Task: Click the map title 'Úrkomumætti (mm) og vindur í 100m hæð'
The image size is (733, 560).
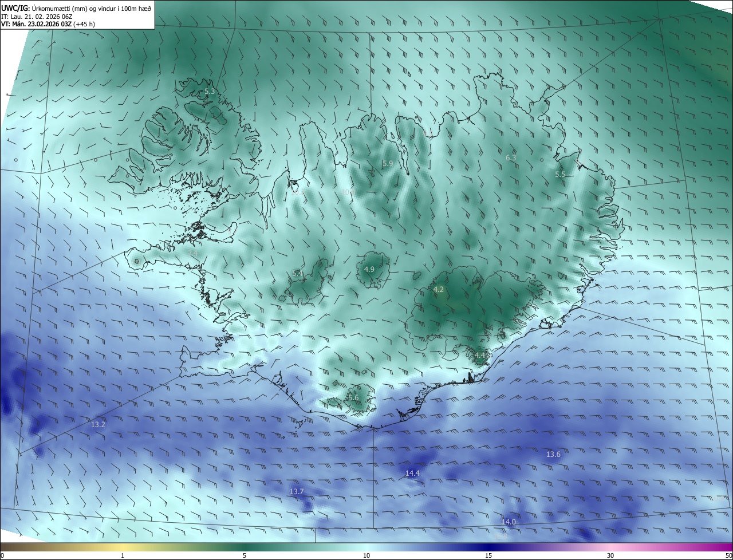Action: [x=91, y=7]
